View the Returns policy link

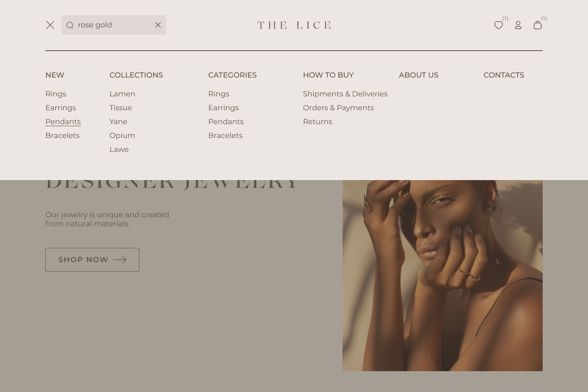(317, 122)
